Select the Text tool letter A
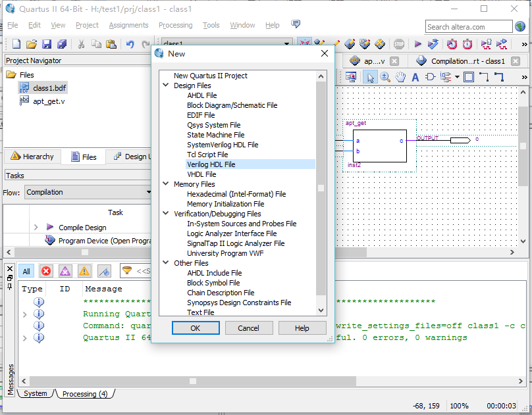Image resolution: width=532 pixels, height=415 pixels. 415,77
